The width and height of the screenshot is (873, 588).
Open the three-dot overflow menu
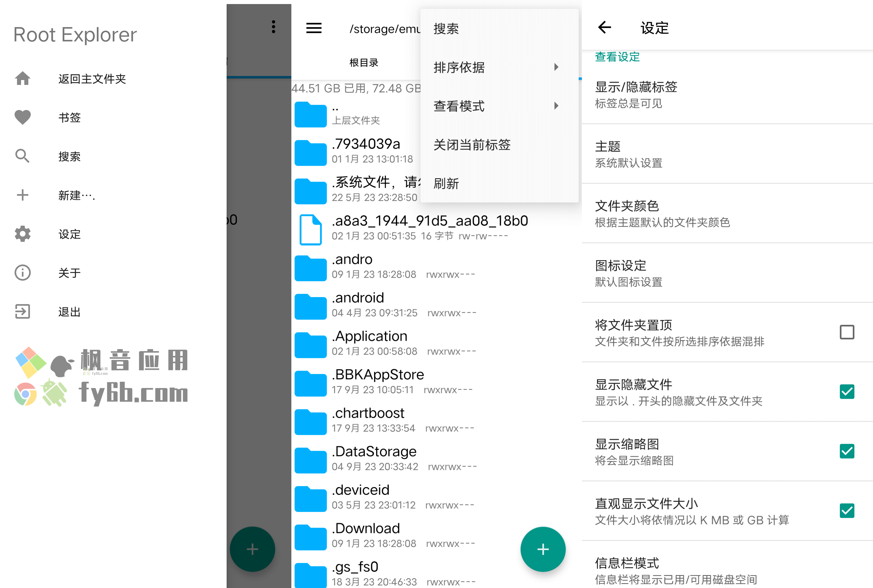pyautogui.click(x=274, y=27)
